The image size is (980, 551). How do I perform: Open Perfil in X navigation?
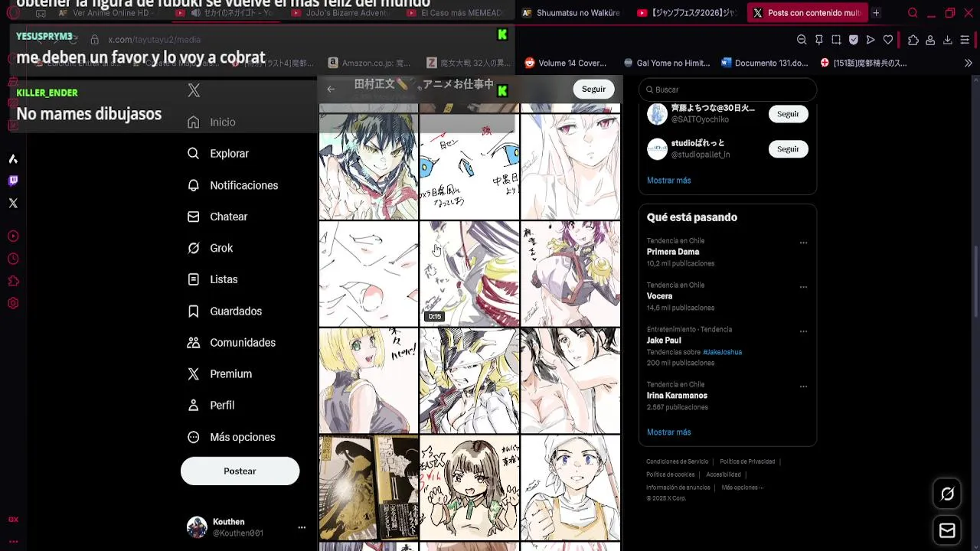(x=211, y=406)
